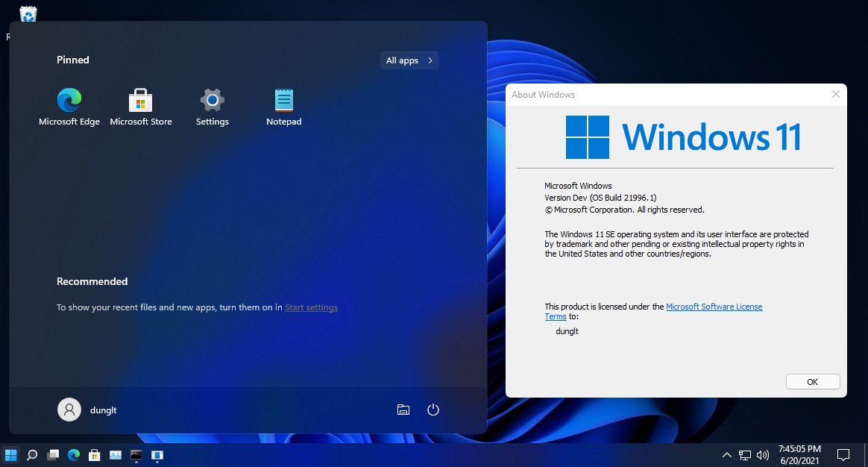Viewport: 868px width, 467px height.
Task: Open File Explorer folder icon in Start menu
Action: click(x=403, y=410)
